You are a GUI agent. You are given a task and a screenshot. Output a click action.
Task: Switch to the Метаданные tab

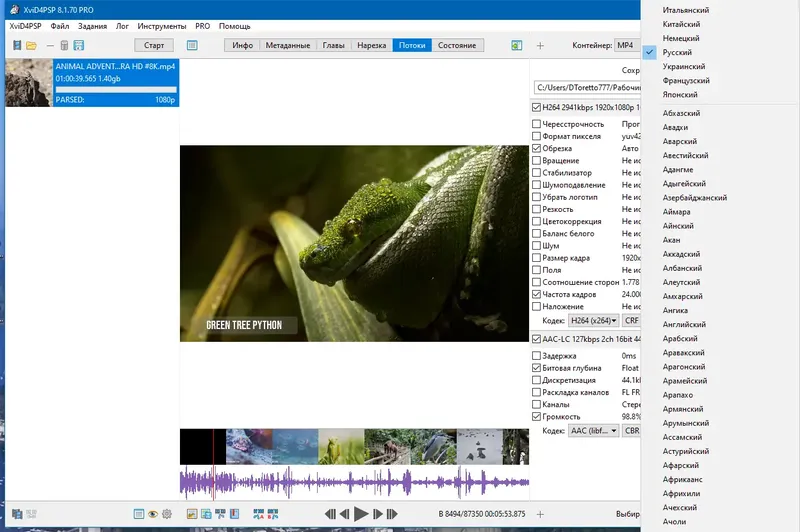click(288, 45)
